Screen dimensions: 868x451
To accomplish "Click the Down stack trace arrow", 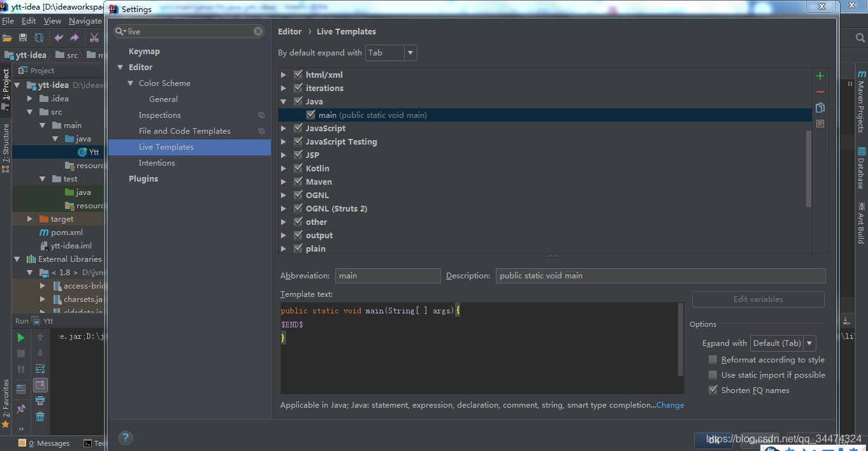I will tap(40, 353).
